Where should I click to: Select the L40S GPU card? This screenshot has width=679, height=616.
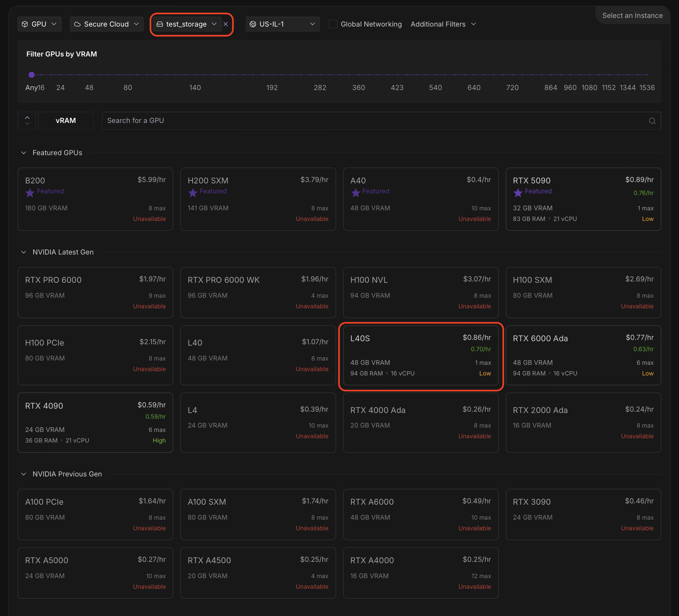420,355
